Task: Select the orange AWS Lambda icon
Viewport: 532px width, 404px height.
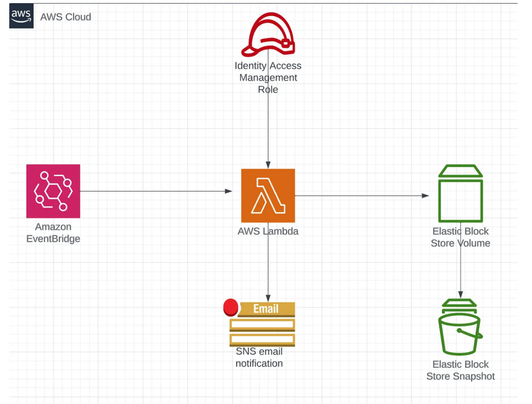Action: (x=268, y=196)
